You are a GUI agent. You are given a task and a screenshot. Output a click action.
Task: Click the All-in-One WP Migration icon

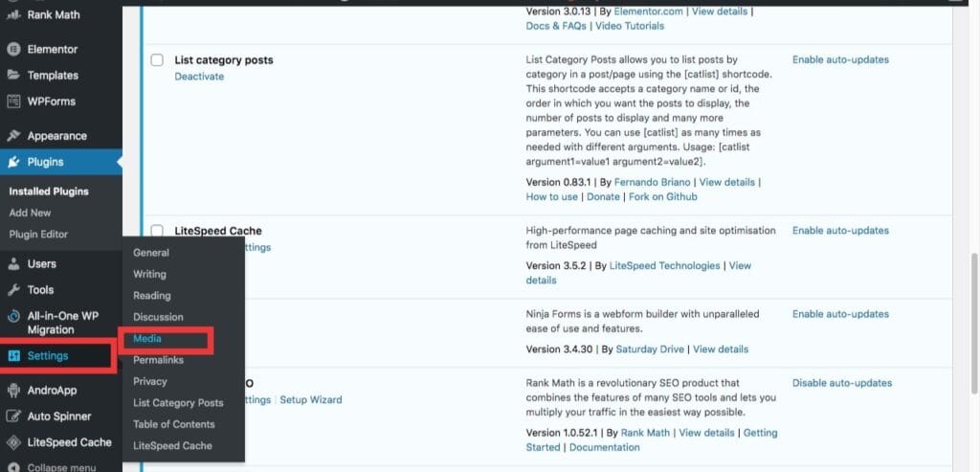point(13,316)
